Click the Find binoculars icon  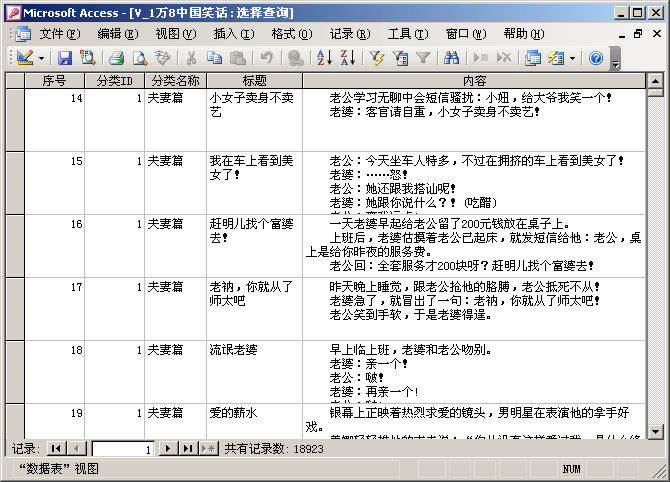pos(451,58)
